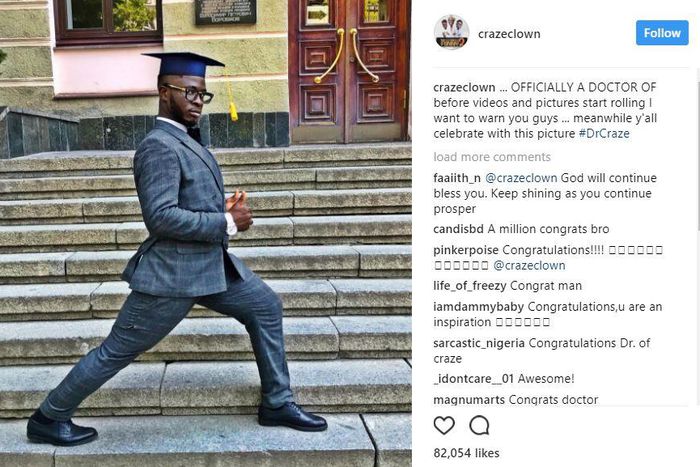The width and height of the screenshot is (700, 467).
Task: Open magnumarts commenter profile
Action: [x=469, y=400]
